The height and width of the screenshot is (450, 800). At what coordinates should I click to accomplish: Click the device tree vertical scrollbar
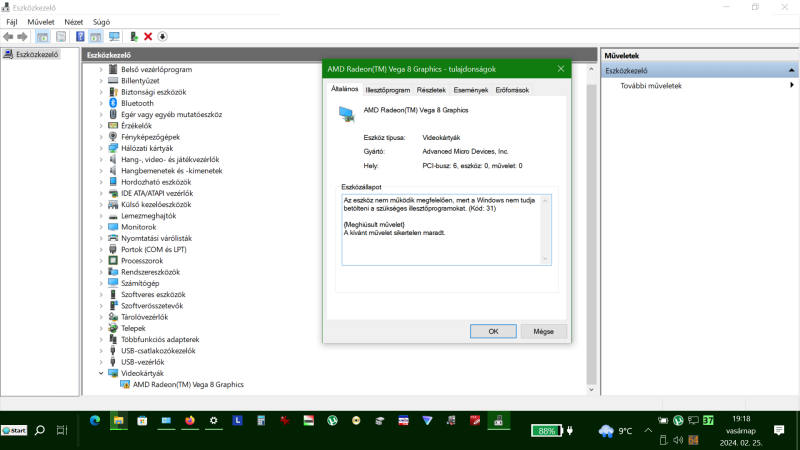(x=591, y=234)
